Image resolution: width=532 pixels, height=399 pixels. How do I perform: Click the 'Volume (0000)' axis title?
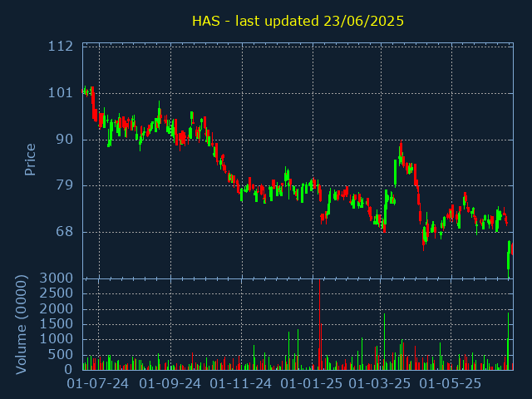tap(21, 325)
